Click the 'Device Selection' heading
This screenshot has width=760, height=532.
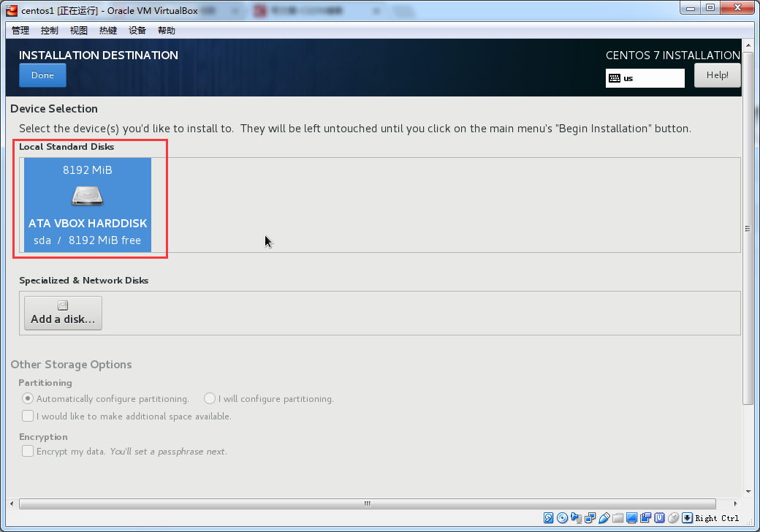click(x=54, y=109)
